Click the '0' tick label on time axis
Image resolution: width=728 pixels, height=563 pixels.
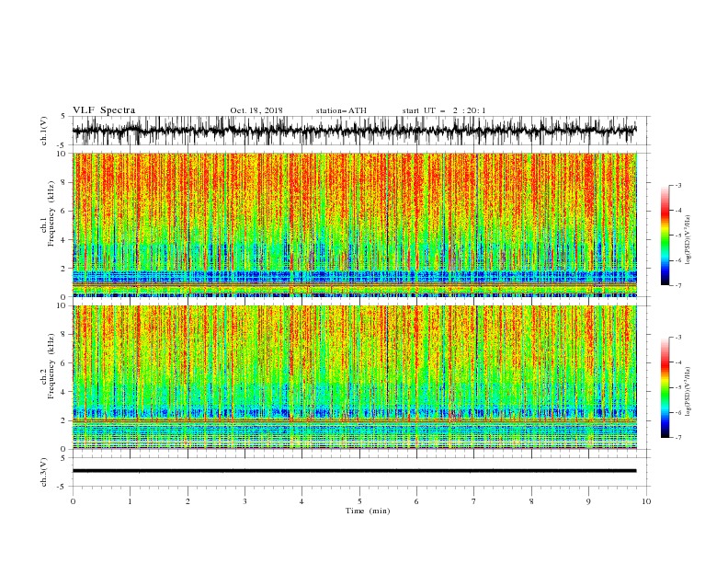pos(73,501)
